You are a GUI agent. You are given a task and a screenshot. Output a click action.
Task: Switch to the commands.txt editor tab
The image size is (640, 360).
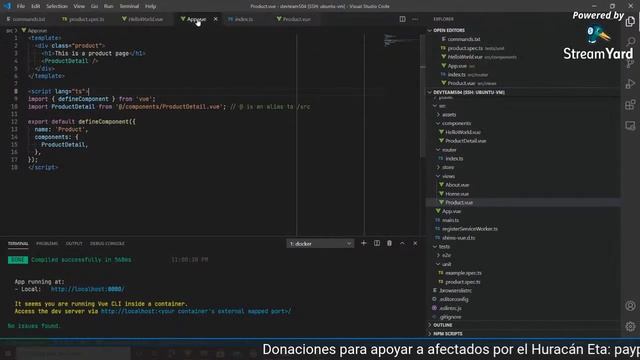26,19
